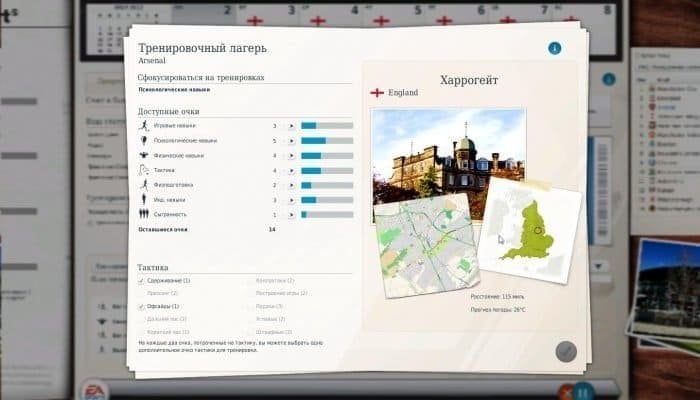Uncheck the Офсайды tactic checkbox
700x400 pixels.
[x=141, y=306]
